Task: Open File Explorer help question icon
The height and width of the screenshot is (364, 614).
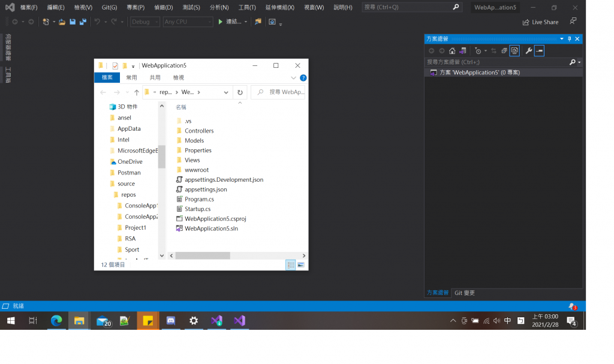Action: 303,78
